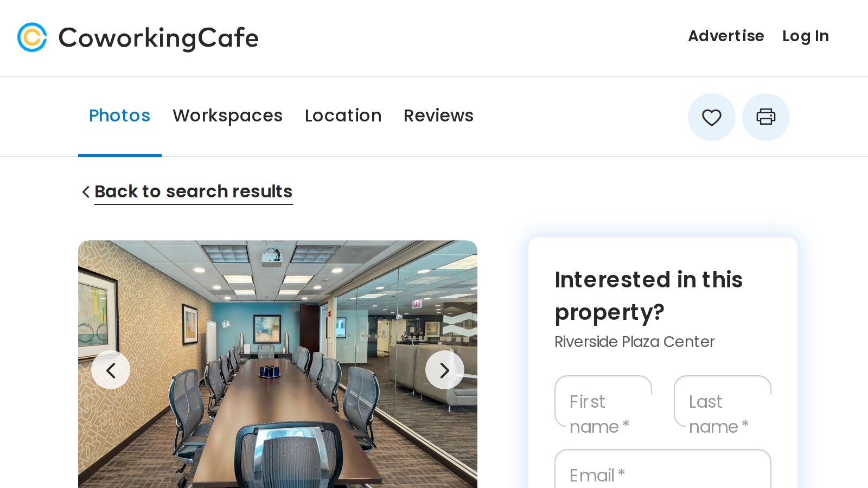Go to previous photo with left arrow

pos(111,370)
